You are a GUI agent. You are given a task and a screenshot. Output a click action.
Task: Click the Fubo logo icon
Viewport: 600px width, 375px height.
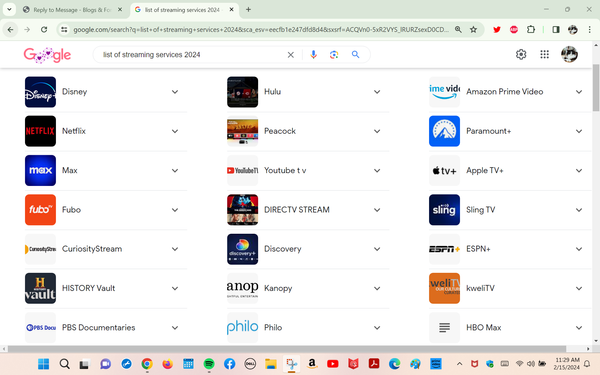40,210
